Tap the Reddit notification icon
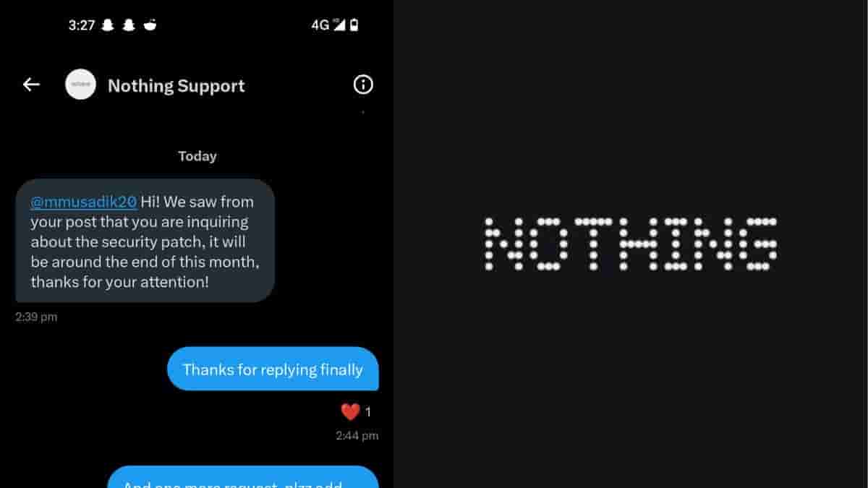Screen dimensions: 868x488 pyautogui.click(x=150, y=25)
